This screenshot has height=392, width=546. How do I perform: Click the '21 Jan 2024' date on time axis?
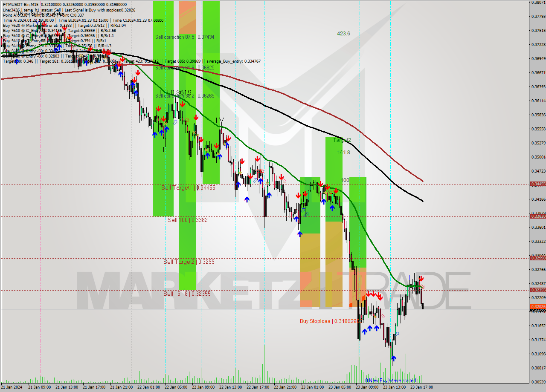(12, 388)
